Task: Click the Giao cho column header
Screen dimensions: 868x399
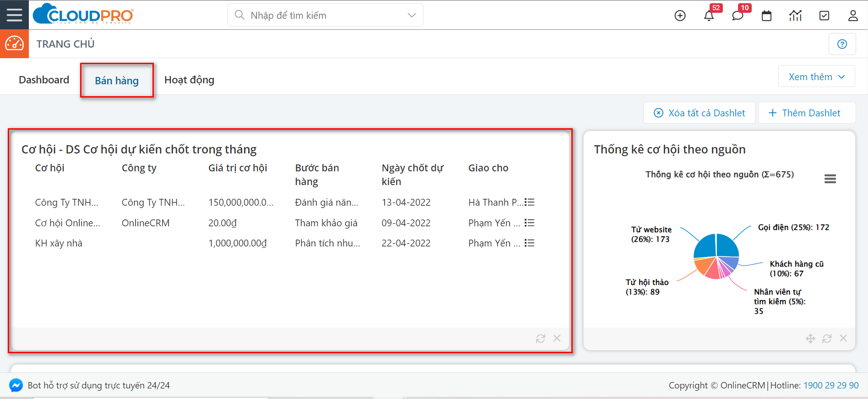Action: coord(488,168)
